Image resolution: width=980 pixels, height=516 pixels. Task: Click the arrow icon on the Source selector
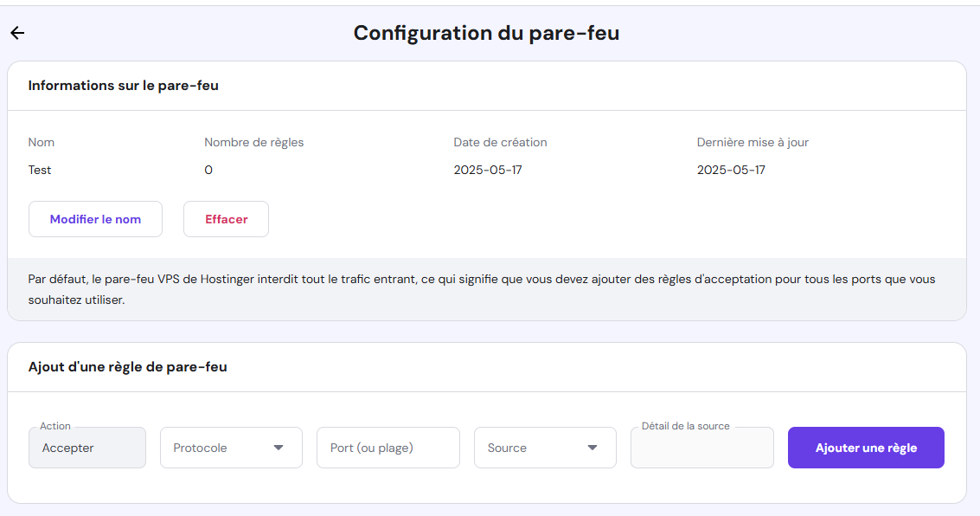[x=592, y=447]
